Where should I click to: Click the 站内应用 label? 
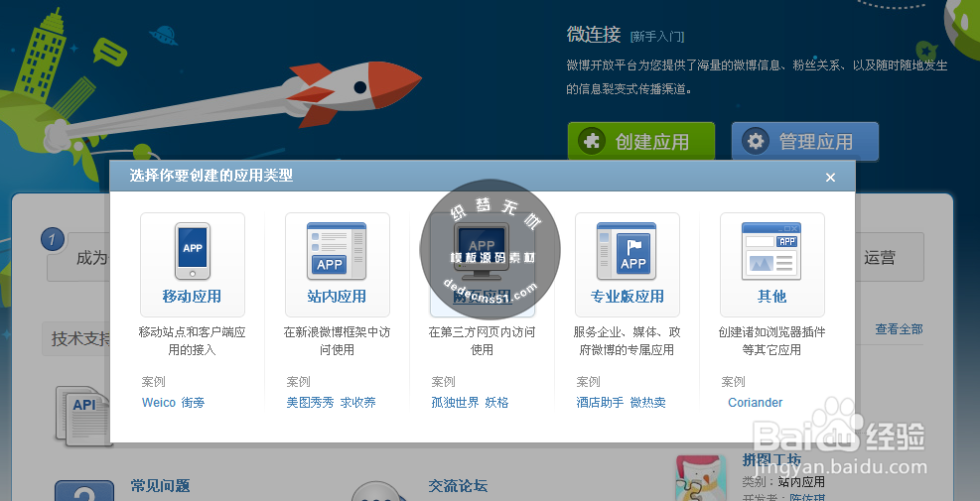coord(337,296)
